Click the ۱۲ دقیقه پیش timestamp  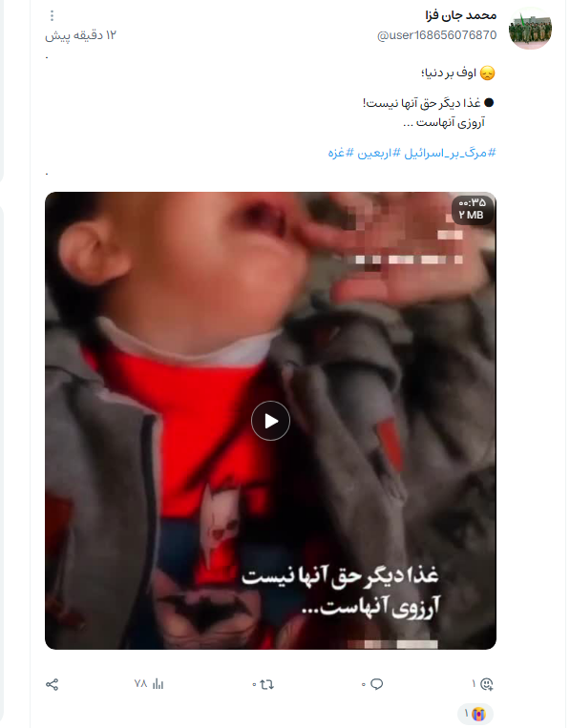[80, 35]
